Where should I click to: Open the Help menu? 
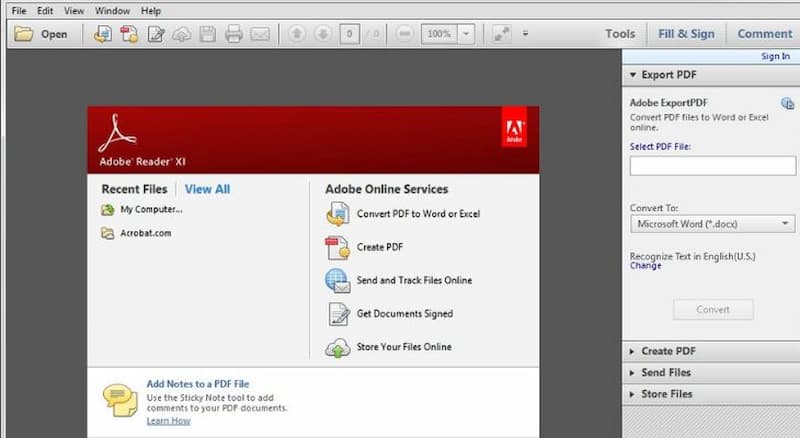pos(151,11)
